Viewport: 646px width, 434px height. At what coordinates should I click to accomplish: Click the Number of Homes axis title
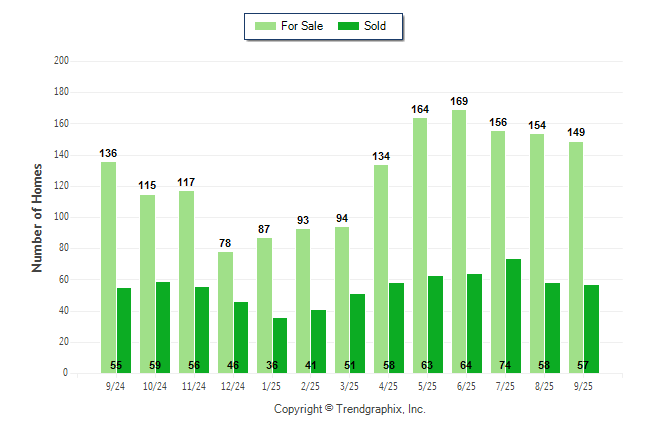37,217
